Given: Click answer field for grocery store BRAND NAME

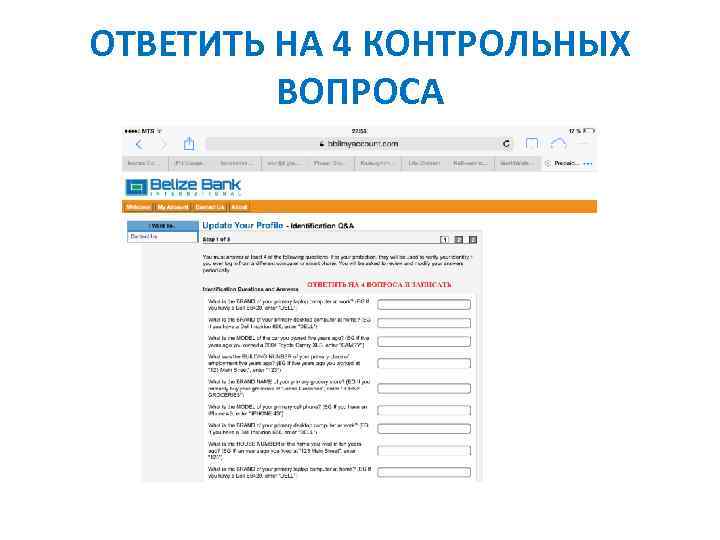Looking at the screenshot, I should pos(424,388).
